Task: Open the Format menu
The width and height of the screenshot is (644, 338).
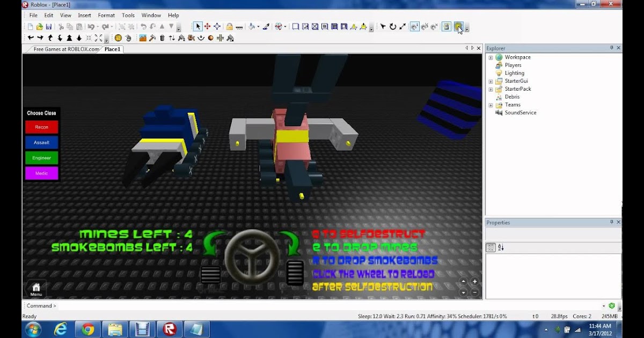Action: [106, 16]
